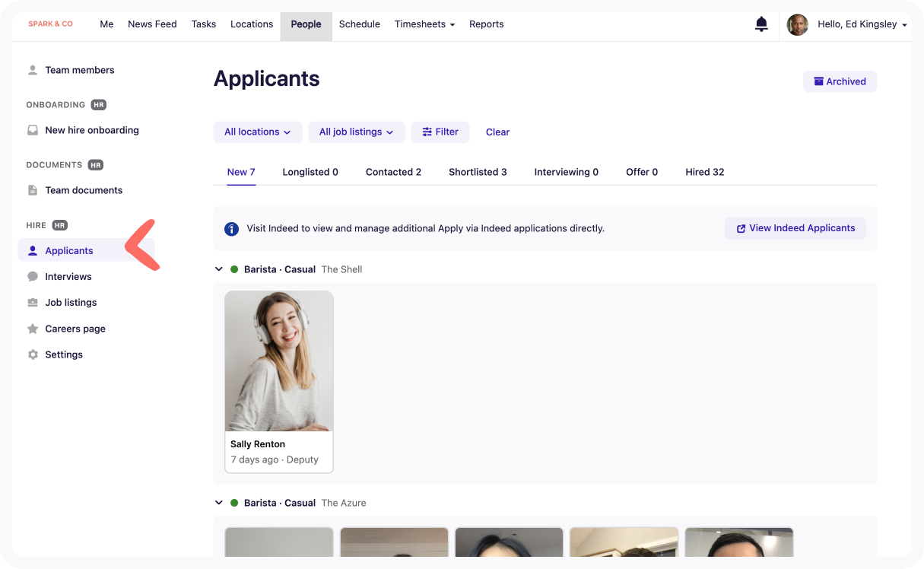924x569 pixels.
Task: Click the Careers page star icon
Action: click(33, 329)
